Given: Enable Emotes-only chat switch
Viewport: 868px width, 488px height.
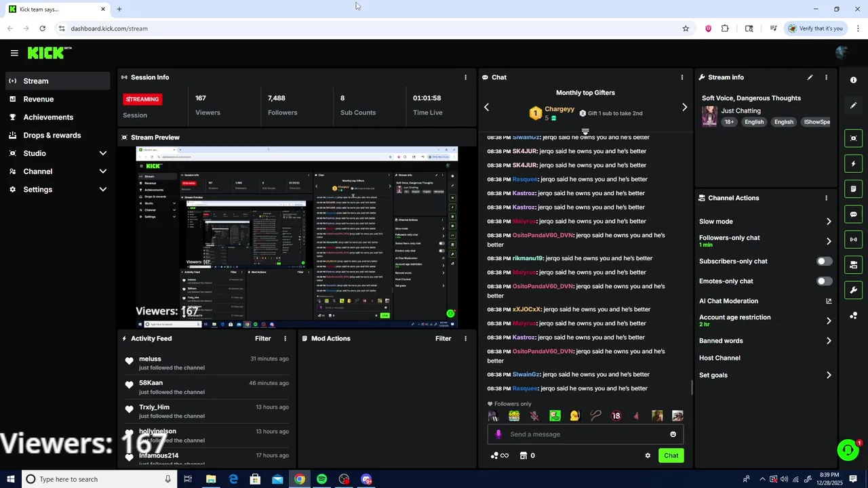Looking at the screenshot, I should pos(824,281).
